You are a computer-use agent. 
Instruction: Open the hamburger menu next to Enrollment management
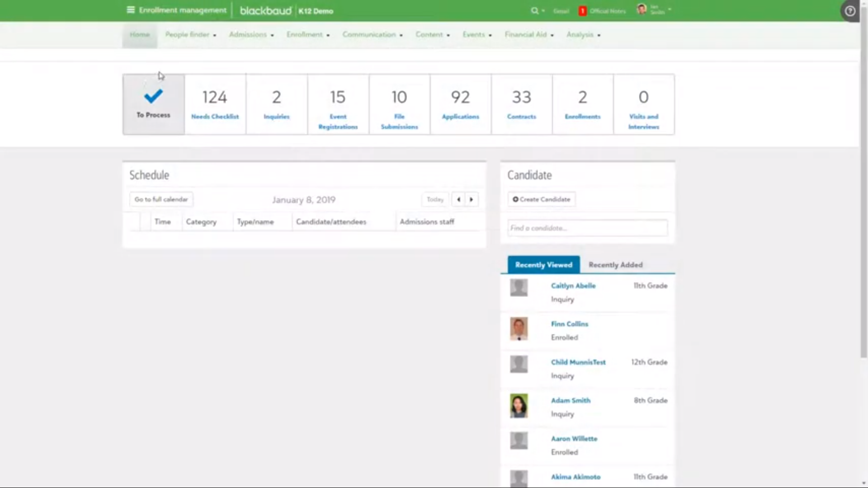(130, 10)
